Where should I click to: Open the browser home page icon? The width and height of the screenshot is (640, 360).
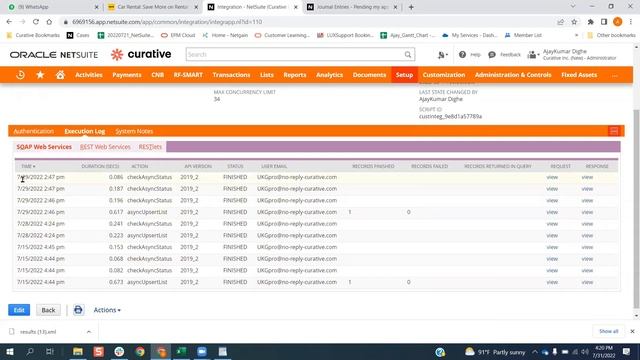pyautogui.click(x=49, y=22)
